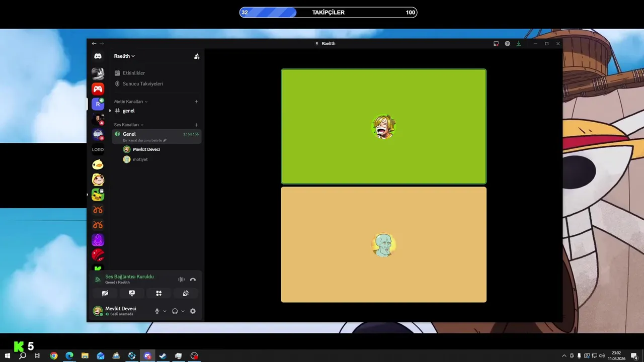
Task: Start an activity button
Action: (x=158, y=293)
